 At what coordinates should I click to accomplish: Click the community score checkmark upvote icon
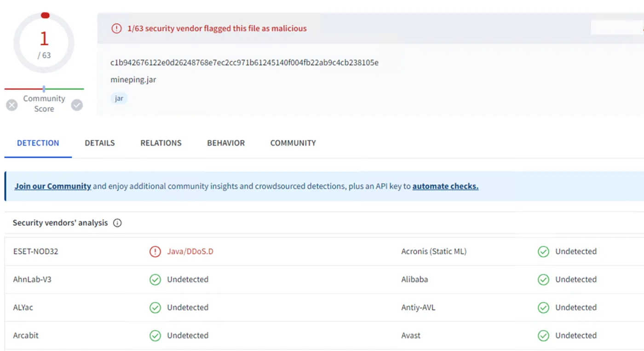pyautogui.click(x=77, y=105)
